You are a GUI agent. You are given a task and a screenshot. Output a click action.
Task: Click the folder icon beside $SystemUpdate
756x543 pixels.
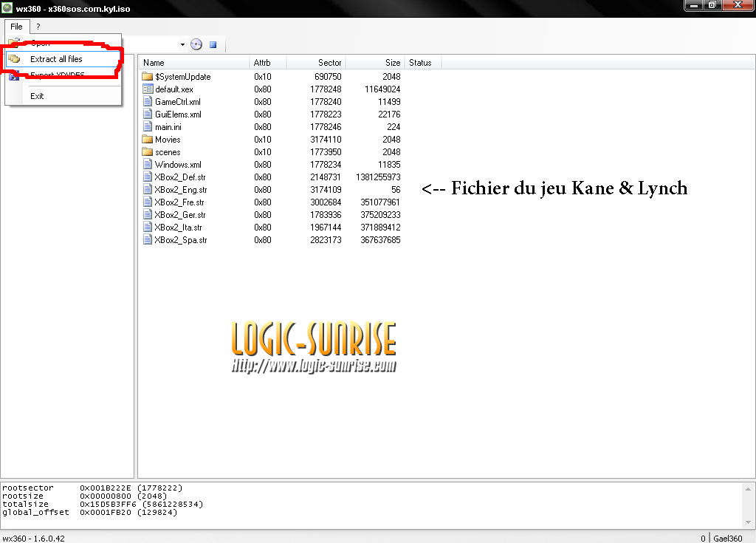pyautogui.click(x=147, y=76)
